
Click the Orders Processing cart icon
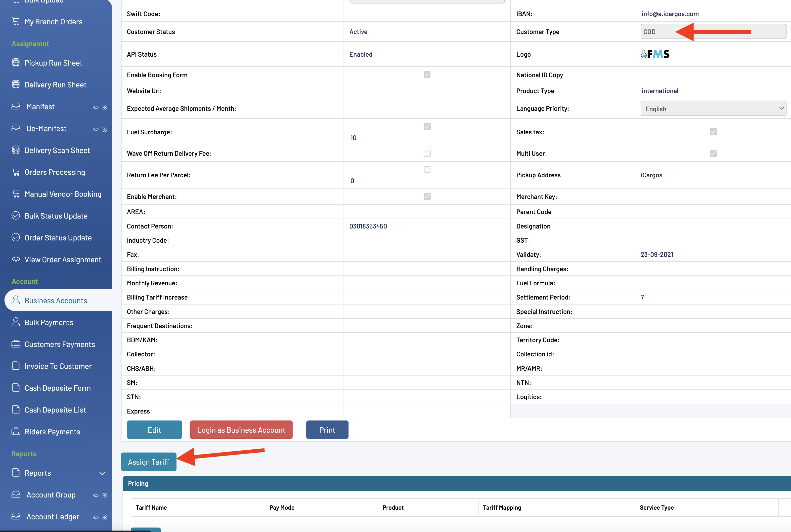click(x=16, y=172)
